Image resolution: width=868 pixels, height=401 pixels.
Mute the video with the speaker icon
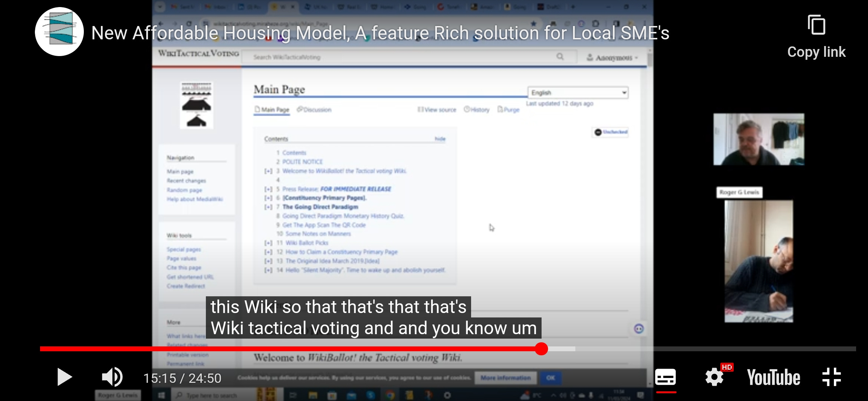(x=112, y=377)
